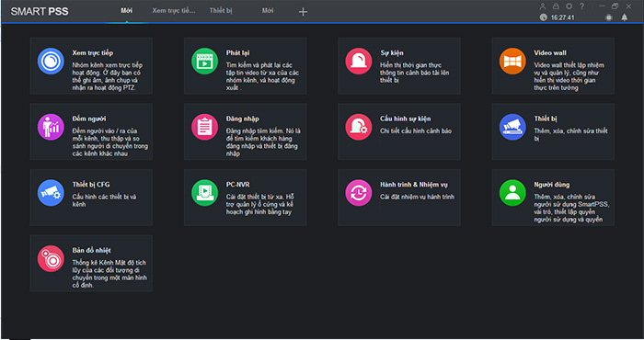Click the Phát lại title text
The image size is (644, 340).
click(x=237, y=53)
